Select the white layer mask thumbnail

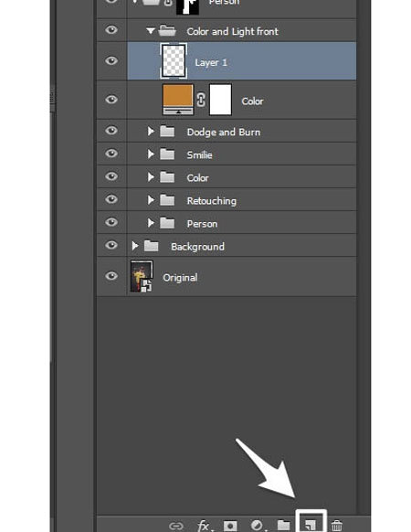[220, 100]
